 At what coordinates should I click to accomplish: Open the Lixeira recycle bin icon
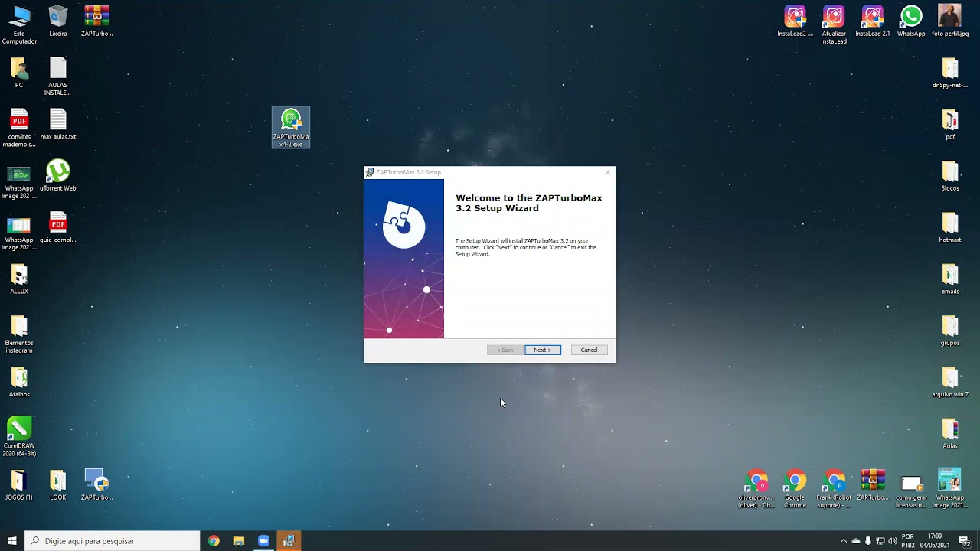58,21
